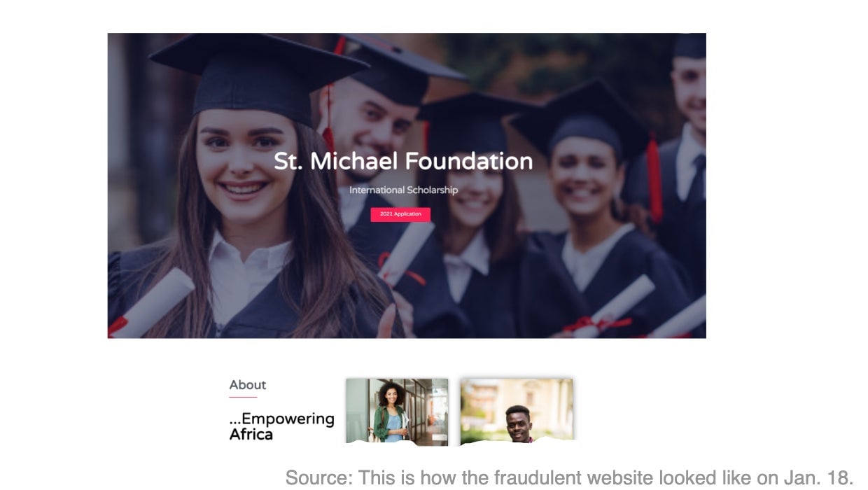Image resolution: width=868 pixels, height=490 pixels.
Task: Click the 2021 Application button
Action: click(400, 214)
